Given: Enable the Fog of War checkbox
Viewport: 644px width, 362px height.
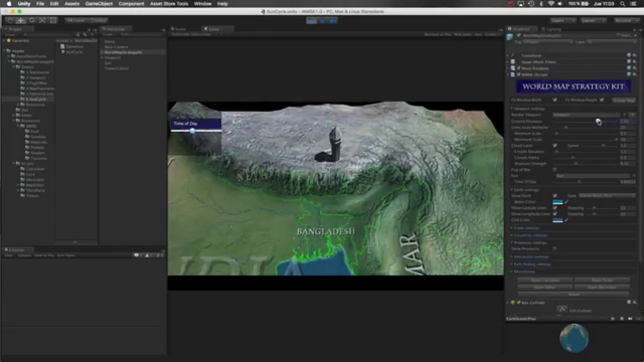Looking at the screenshot, I should [x=555, y=169].
